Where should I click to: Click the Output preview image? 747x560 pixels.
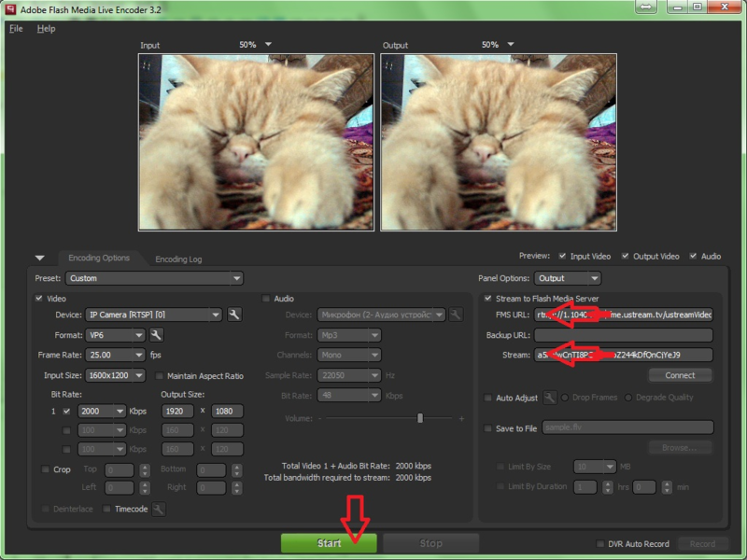click(x=499, y=142)
